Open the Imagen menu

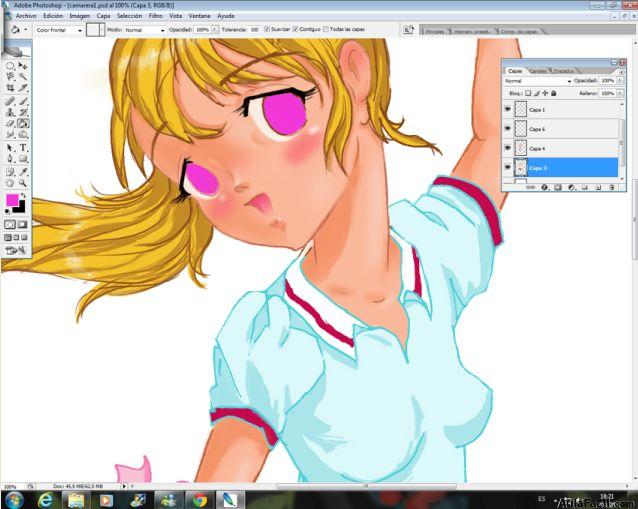(x=79, y=16)
